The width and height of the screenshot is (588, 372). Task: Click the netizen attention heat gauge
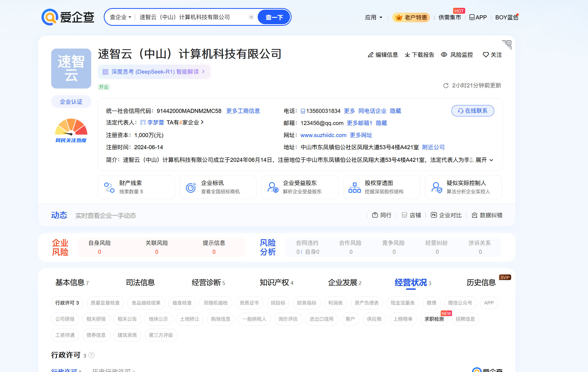(x=71, y=131)
